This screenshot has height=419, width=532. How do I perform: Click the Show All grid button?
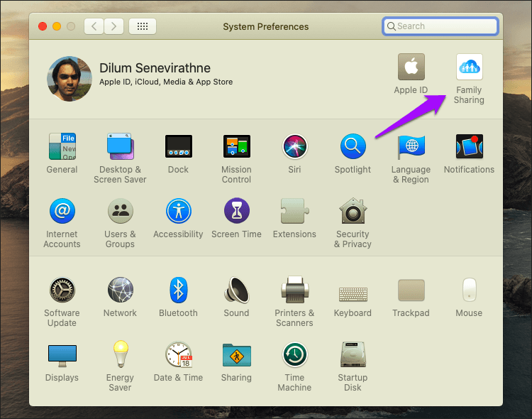tap(143, 26)
